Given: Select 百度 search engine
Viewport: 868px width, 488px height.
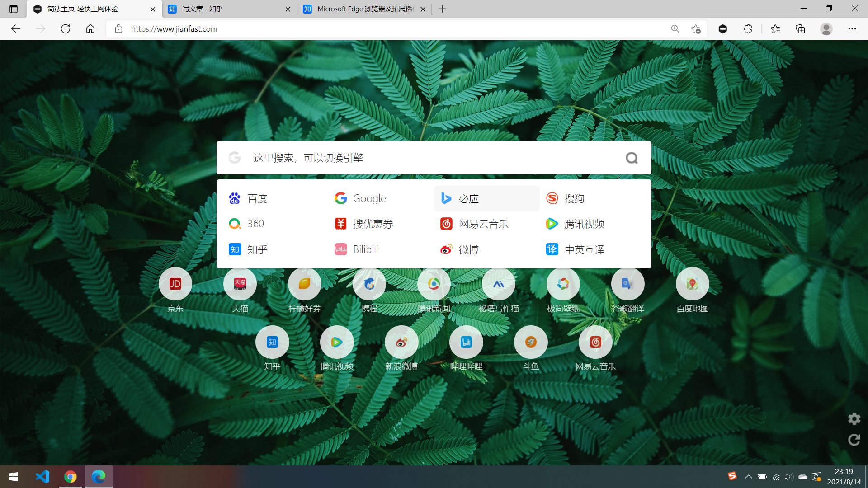Looking at the screenshot, I should 275,198.
